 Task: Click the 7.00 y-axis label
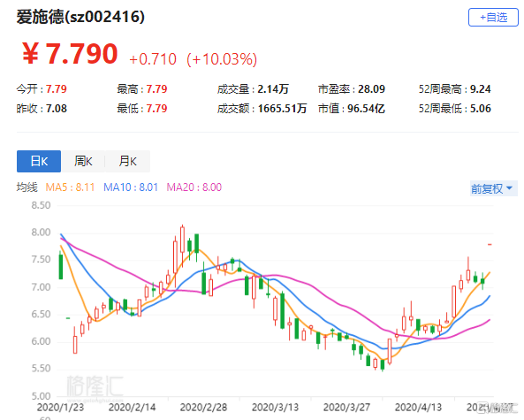tap(41, 286)
